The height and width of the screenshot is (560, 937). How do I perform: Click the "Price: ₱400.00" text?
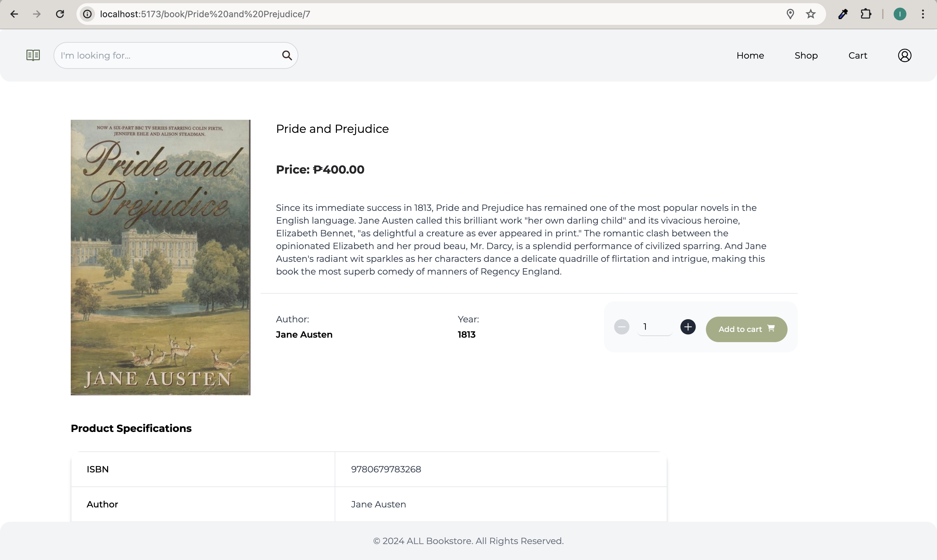click(320, 170)
